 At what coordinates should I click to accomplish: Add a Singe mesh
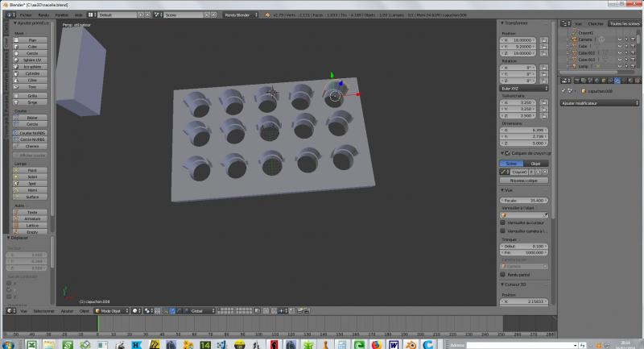[32, 102]
